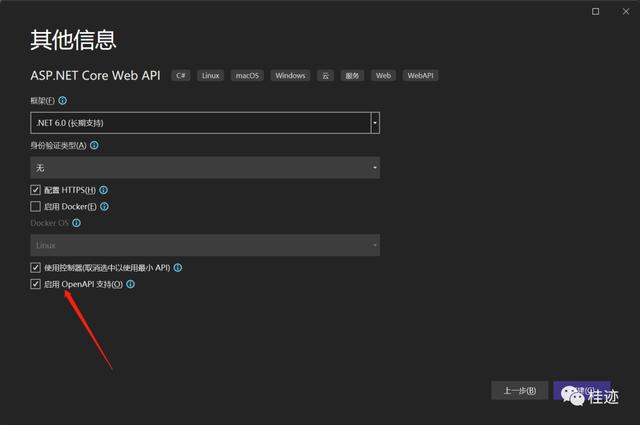
Task: Toggle the 启用 OpenAPI 支持 checkbox
Action: 36,285
